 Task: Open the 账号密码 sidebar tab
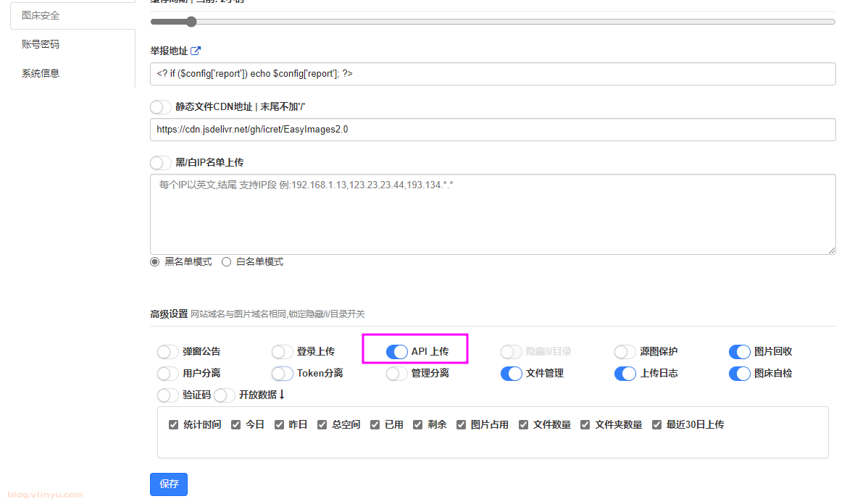coord(41,44)
